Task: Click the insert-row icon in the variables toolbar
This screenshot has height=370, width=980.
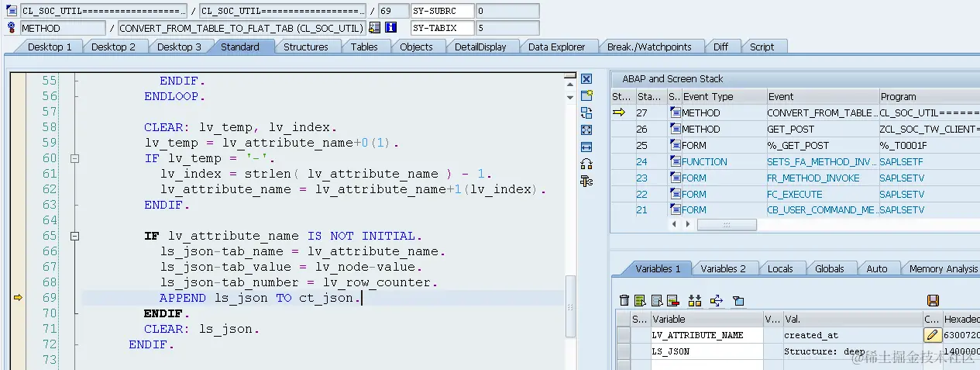Action: (x=656, y=300)
